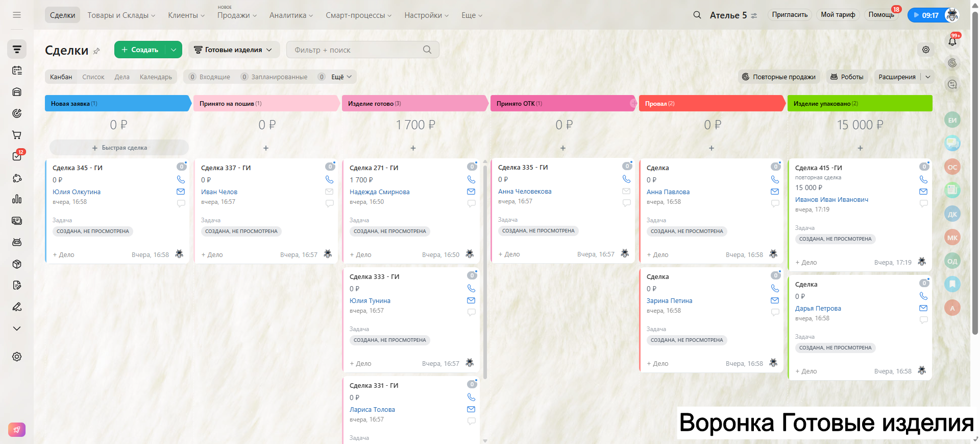
Task: Open the ДК avatar chat in right panel
Action: 952,214
